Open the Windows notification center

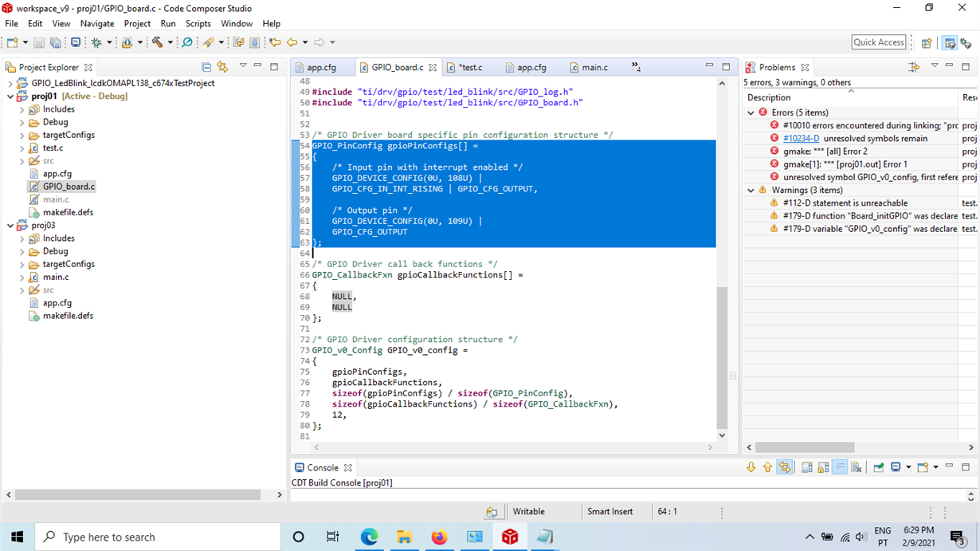click(x=958, y=537)
